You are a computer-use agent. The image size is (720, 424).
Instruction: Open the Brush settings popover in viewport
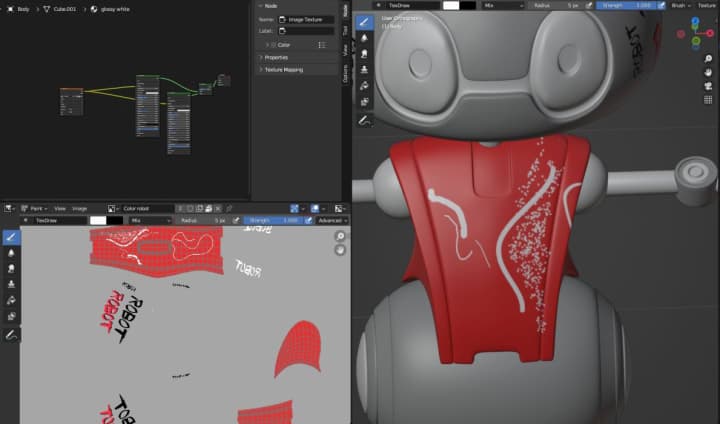(x=680, y=5)
